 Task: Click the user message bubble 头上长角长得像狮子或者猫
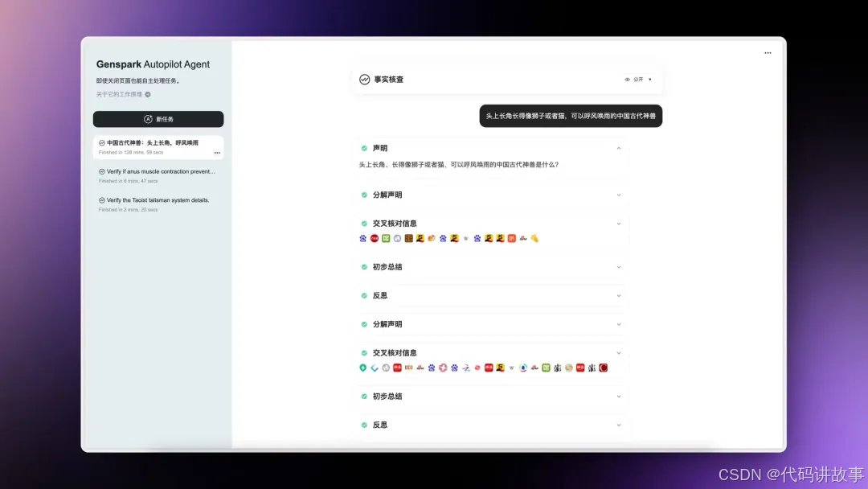click(571, 116)
